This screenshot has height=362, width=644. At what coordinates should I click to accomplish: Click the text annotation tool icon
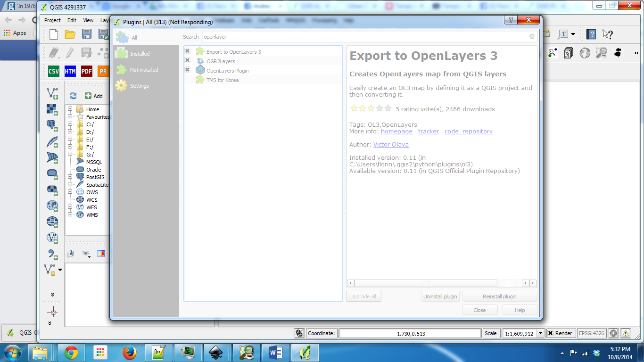(563, 34)
